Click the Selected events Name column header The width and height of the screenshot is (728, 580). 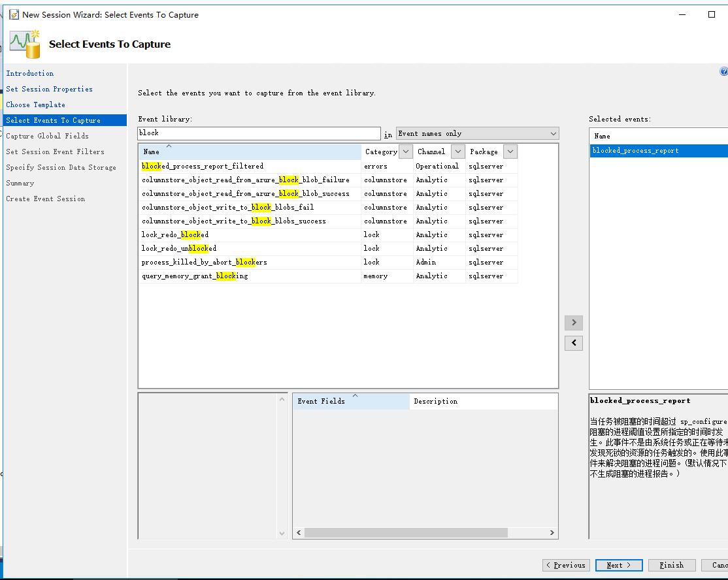click(x=659, y=137)
